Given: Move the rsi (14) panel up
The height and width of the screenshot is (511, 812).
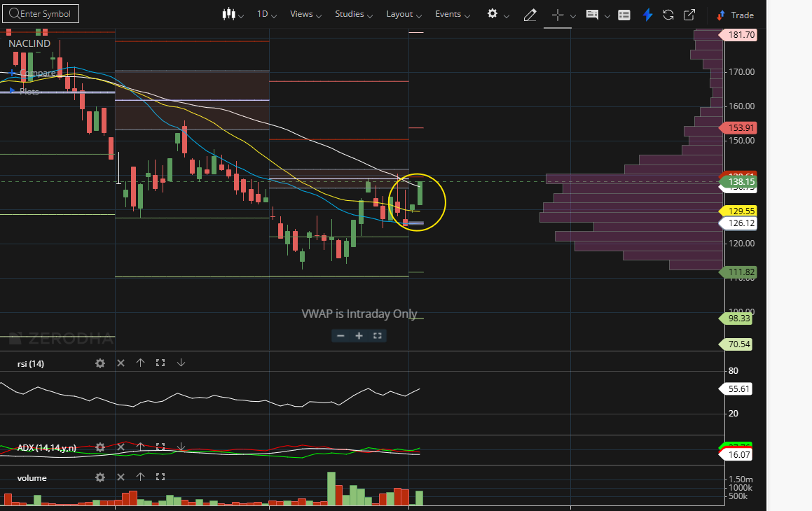Looking at the screenshot, I should click(x=140, y=363).
